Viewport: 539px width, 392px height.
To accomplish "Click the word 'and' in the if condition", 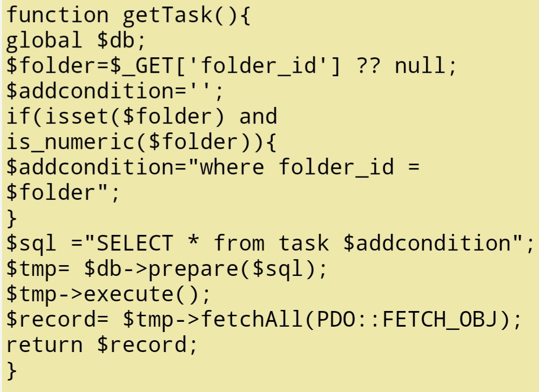I will [x=258, y=117].
